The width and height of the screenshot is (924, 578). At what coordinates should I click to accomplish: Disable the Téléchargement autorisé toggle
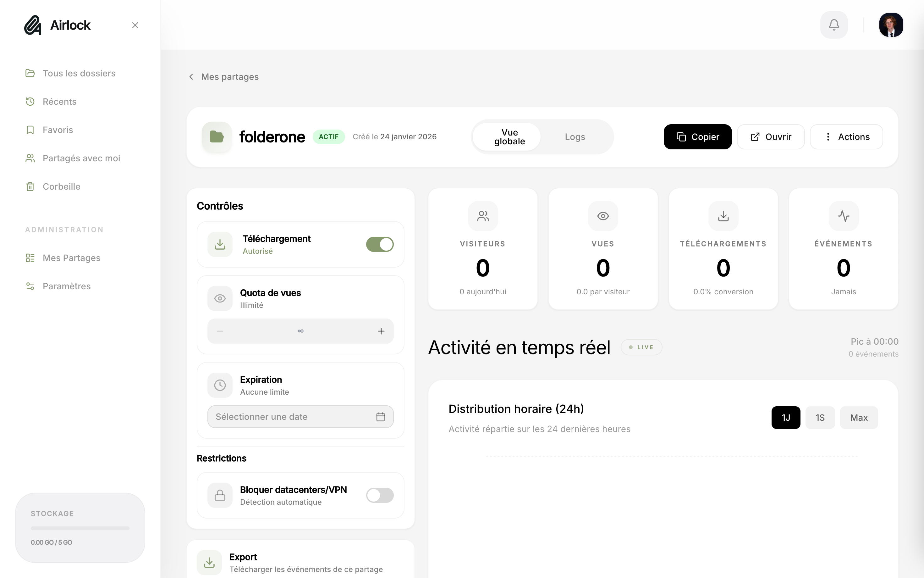(380, 244)
